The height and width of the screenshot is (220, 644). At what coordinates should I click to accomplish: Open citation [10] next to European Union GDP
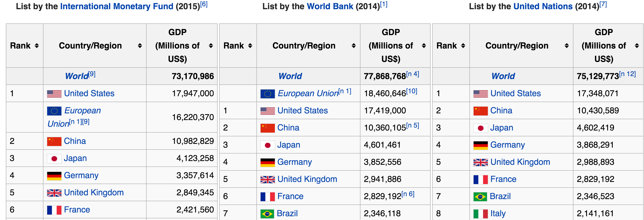tap(412, 91)
